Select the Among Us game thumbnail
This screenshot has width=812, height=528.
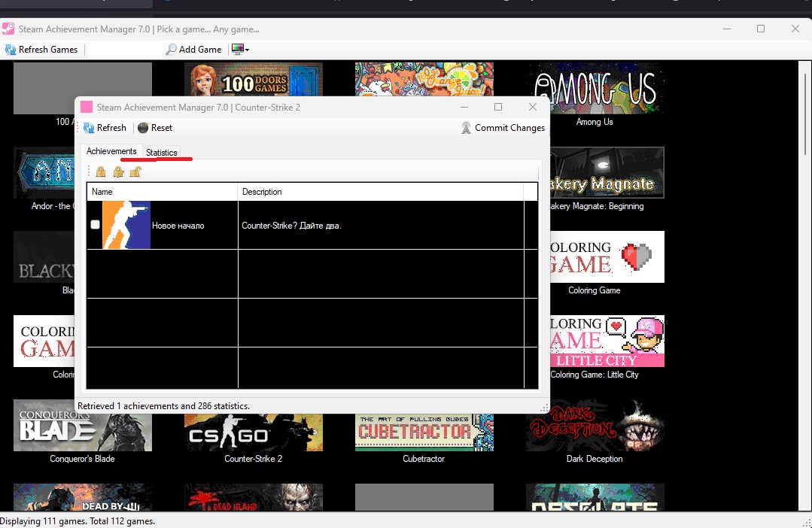pyautogui.click(x=595, y=88)
